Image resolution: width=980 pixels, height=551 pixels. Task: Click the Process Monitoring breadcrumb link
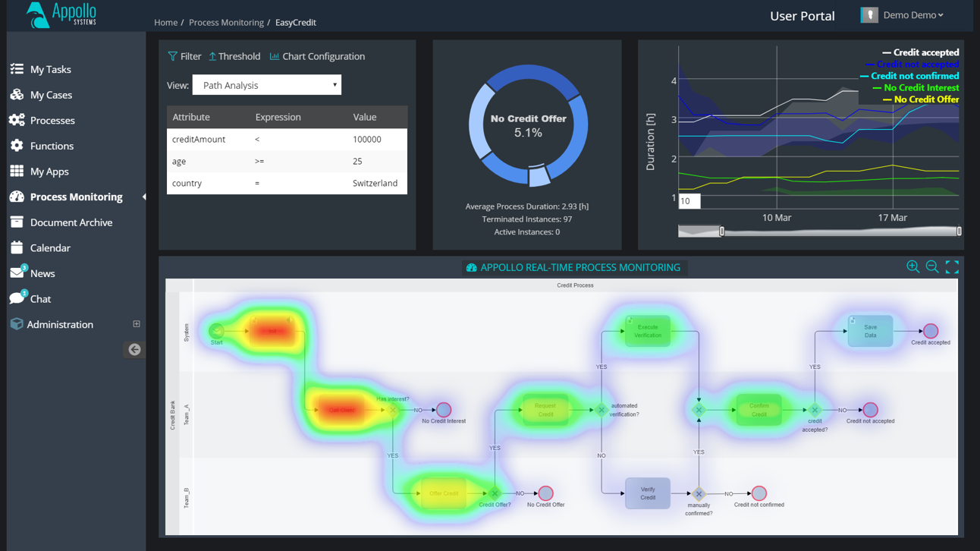coord(226,23)
